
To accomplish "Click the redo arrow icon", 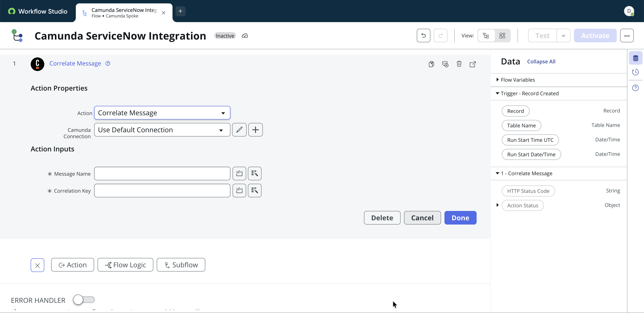I will (440, 36).
